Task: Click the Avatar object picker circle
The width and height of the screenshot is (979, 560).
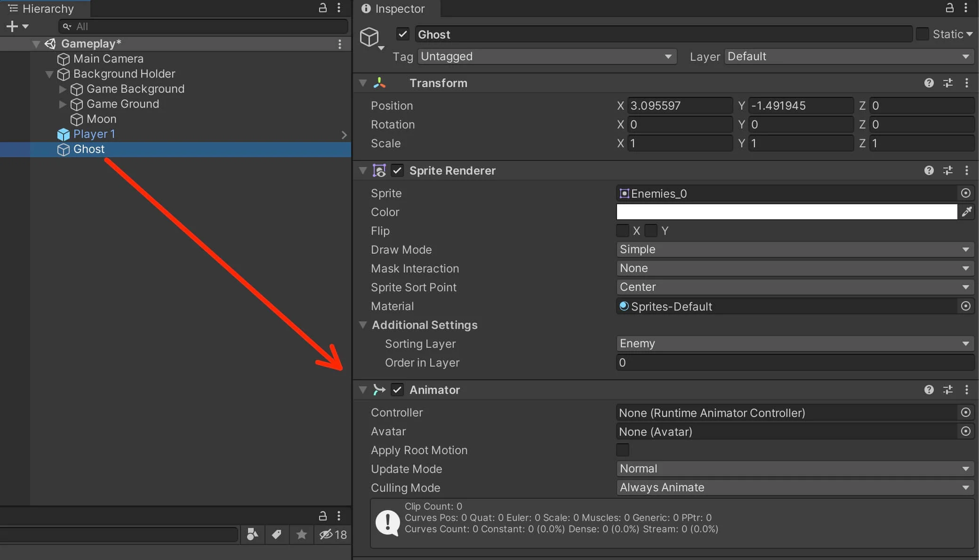Action: (x=965, y=431)
